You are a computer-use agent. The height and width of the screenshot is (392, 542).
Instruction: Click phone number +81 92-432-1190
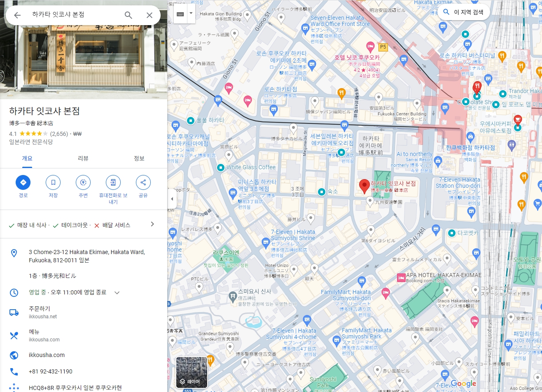[x=50, y=371]
